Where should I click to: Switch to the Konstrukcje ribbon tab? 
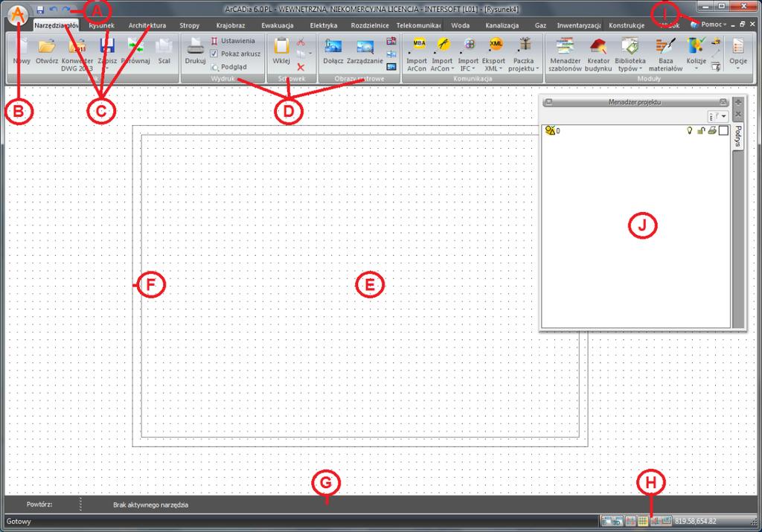click(x=627, y=25)
